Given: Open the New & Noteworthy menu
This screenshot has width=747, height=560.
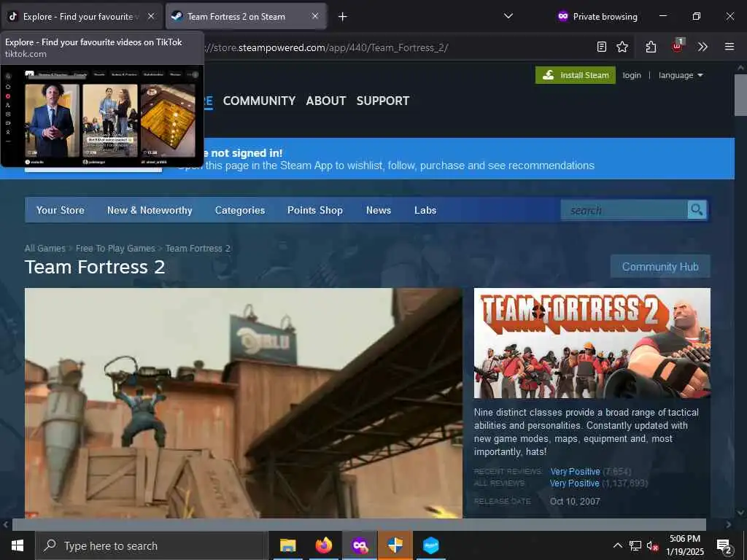Looking at the screenshot, I should [x=150, y=210].
